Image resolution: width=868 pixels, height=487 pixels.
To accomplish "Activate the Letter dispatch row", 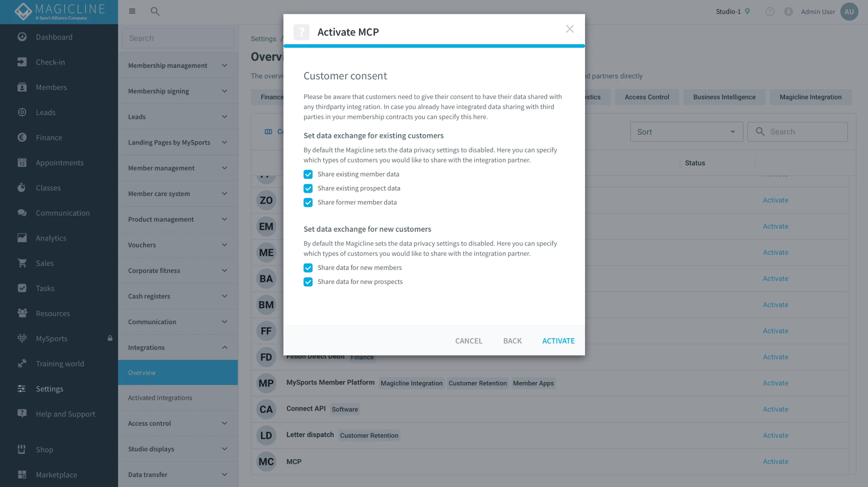I will pos(775,435).
